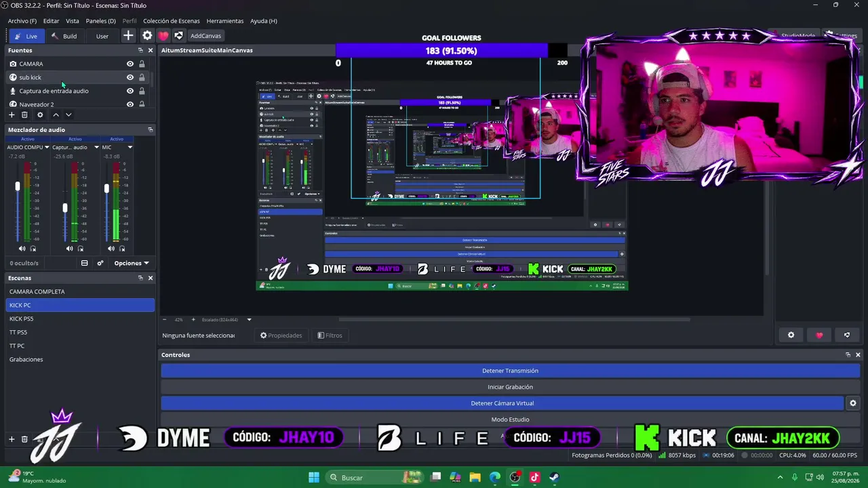Image resolution: width=868 pixels, height=488 pixels.
Task: Click the heart button below the preview sidebar
Action: (819, 335)
